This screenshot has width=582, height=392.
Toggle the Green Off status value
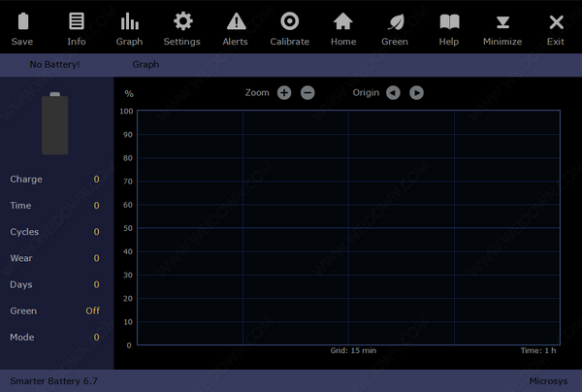pyautogui.click(x=92, y=310)
